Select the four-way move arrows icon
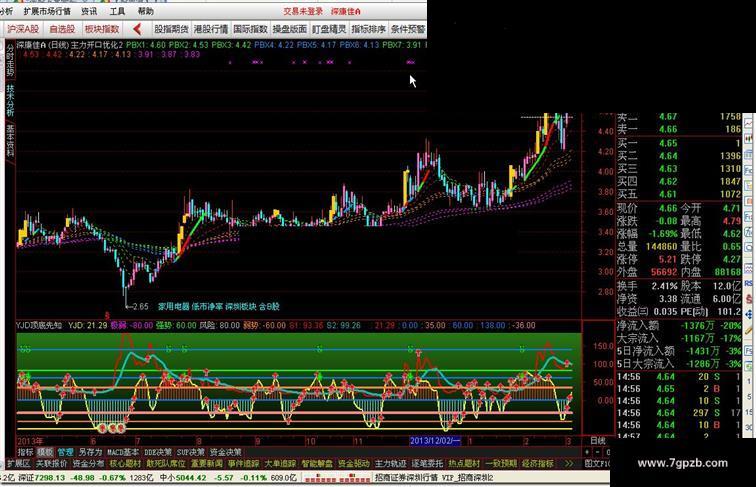 pos(749,314)
